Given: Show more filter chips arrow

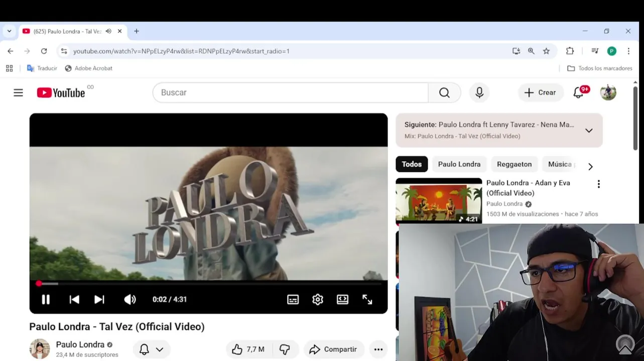Looking at the screenshot, I should [x=590, y=166].
